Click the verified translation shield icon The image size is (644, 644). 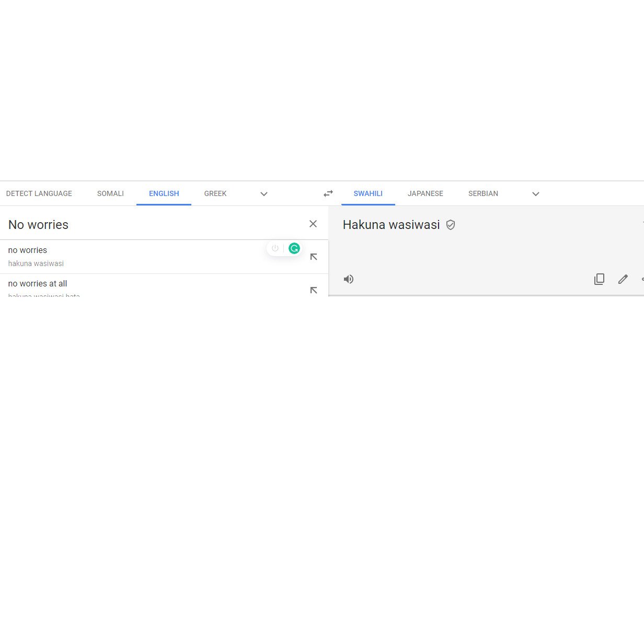[451, 225]
